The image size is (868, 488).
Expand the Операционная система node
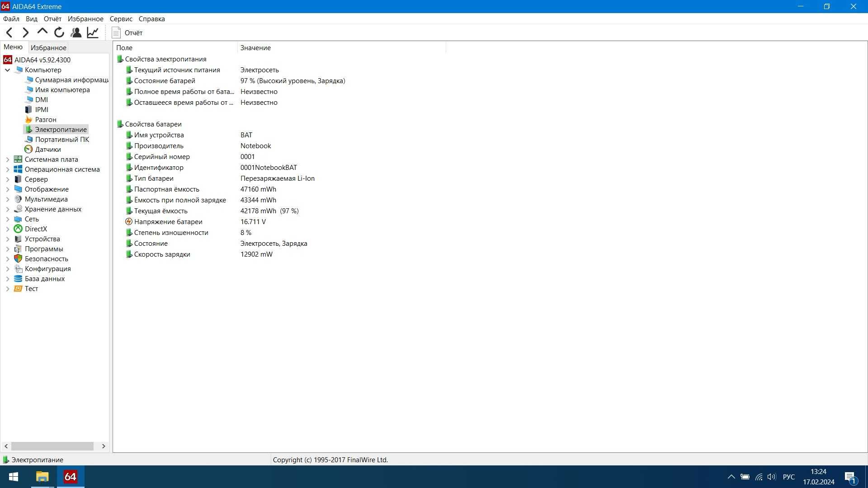pyautogui.click(x=8, y=169)
